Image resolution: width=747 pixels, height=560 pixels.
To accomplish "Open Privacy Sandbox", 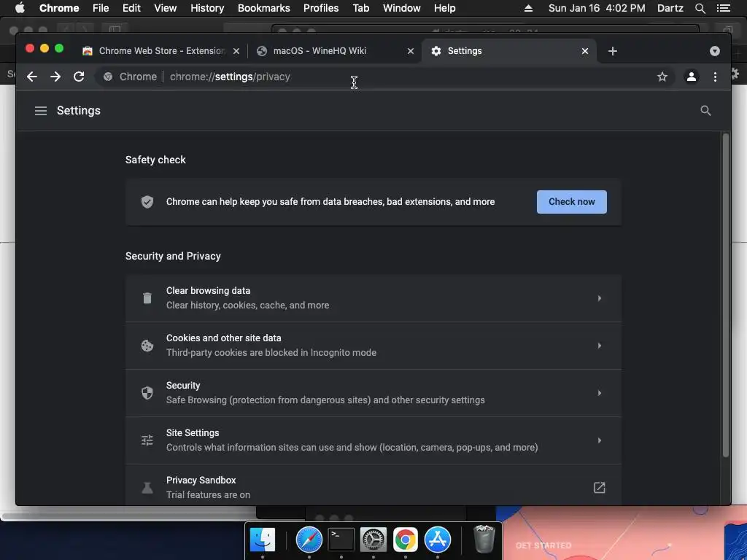I will coord(373,485).
